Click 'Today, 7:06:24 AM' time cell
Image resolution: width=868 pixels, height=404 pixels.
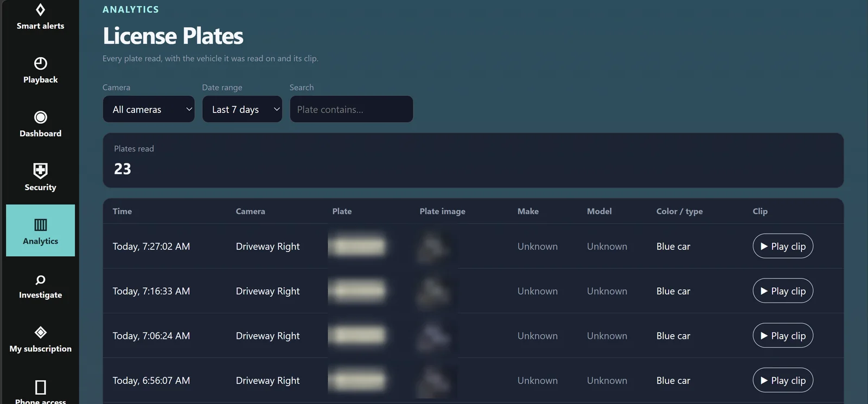(x=151, y=336)
